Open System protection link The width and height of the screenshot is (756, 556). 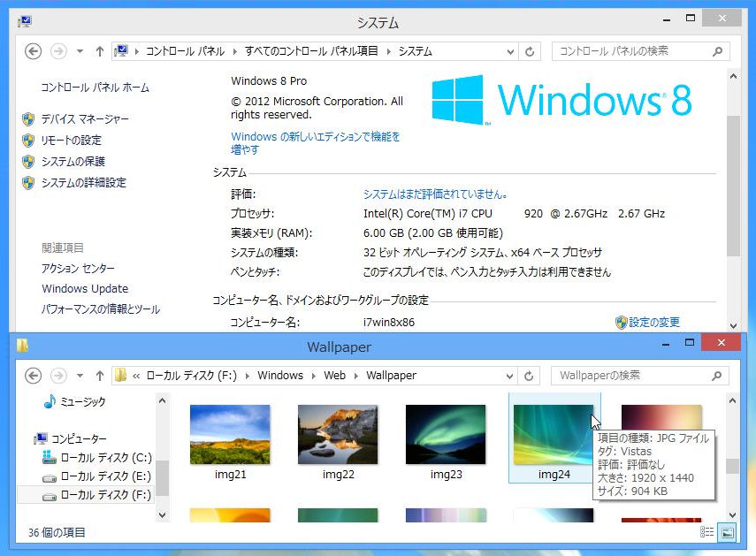click(x=73, y=162)
